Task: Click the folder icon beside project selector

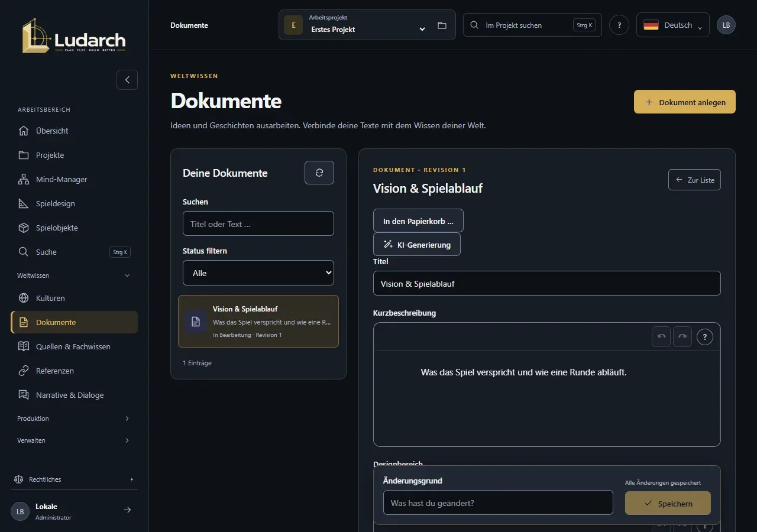Action: 442,25
